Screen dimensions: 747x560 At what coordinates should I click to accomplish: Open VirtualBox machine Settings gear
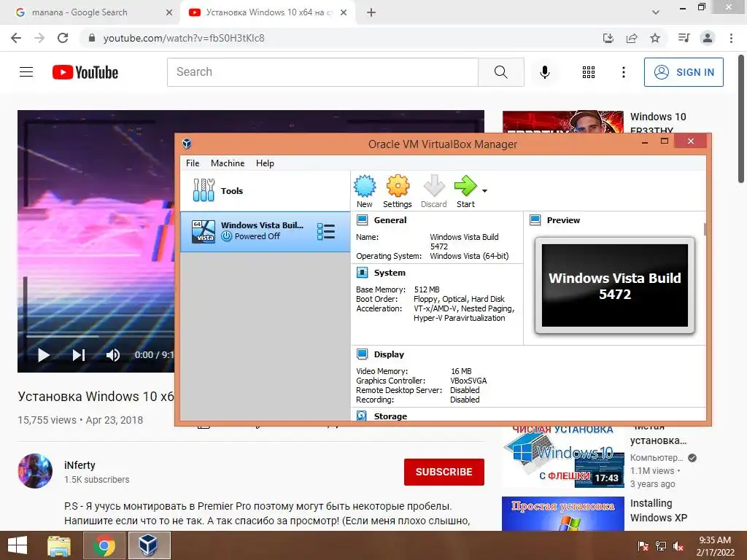point(398,192)
